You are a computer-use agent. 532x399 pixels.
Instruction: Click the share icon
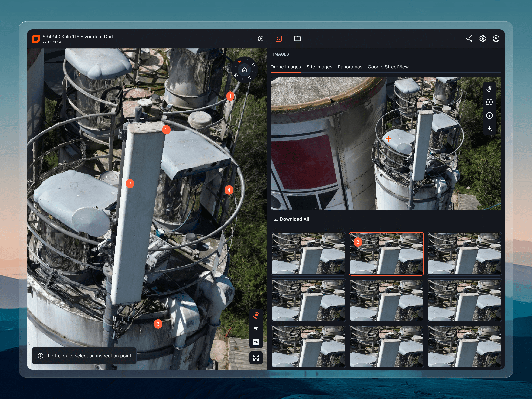[469, 39]
